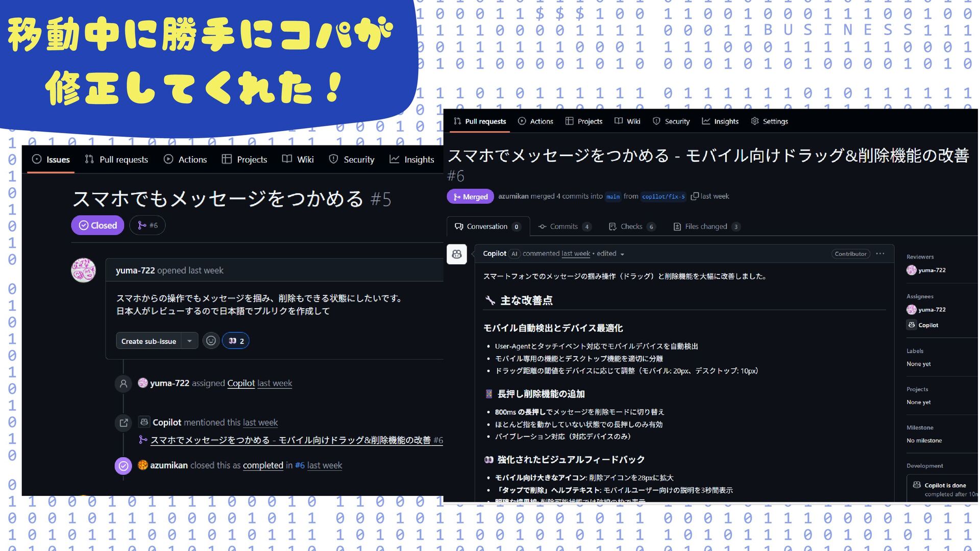Screen dimensions: 980x551
Task: Open Security tab in right PR window
Action: pos(671,121)
